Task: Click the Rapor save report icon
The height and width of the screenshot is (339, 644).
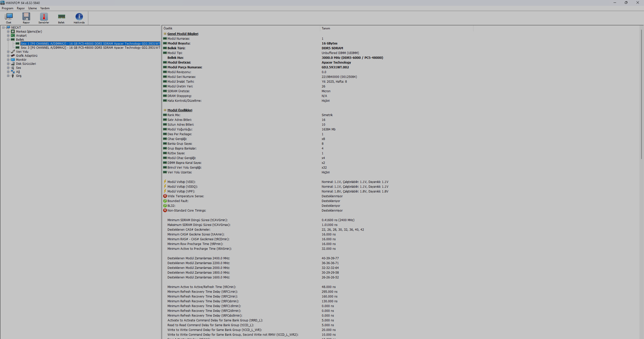Action: [x=26, y=17]
